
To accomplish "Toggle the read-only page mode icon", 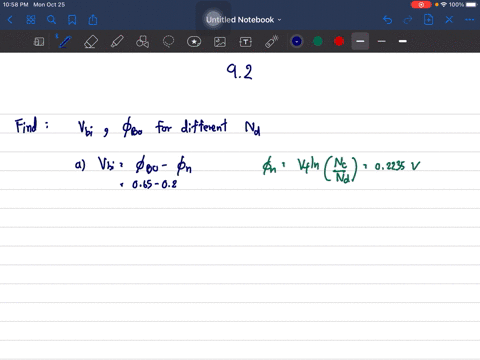I will click(x=39, y=42).
